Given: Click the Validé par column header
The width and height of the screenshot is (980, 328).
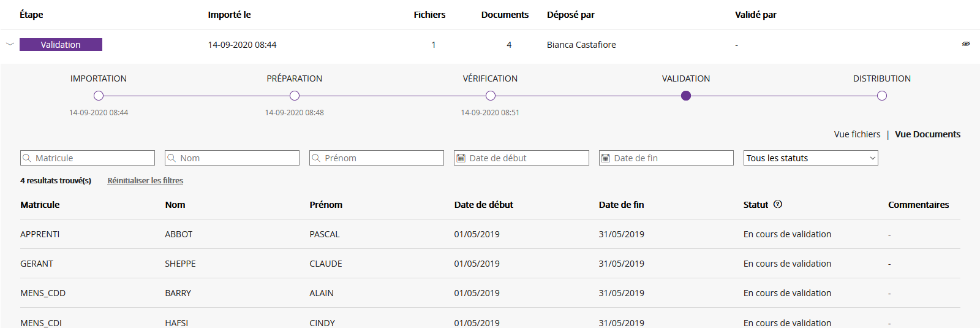Looking at the screenshot, I should click(756, 15).
